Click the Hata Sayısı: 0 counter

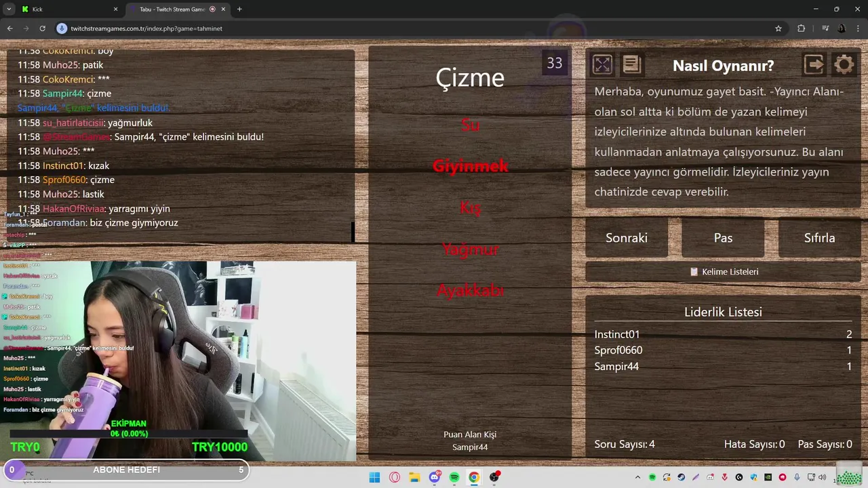pos(754,445)
